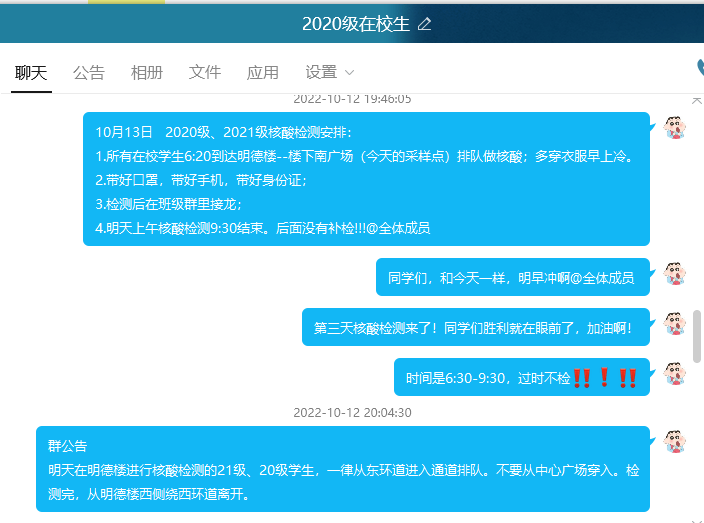
Task: Click the phone call icon at top right
Action: [x=700, y=68]
